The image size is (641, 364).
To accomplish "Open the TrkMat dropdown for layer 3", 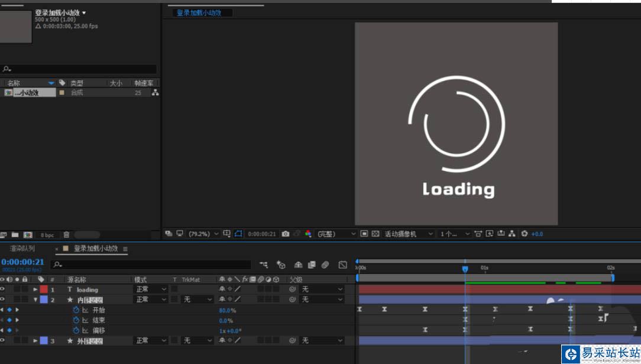I will click(197, 340).
